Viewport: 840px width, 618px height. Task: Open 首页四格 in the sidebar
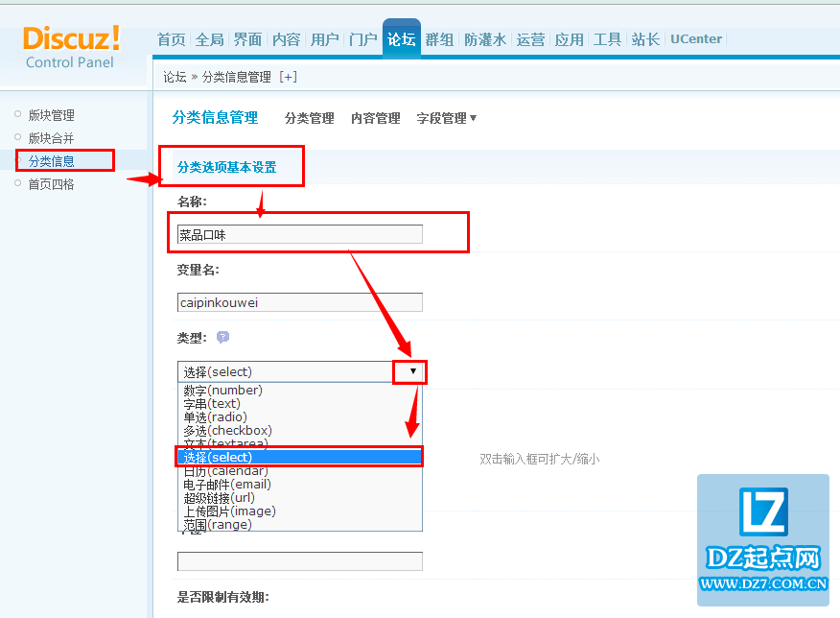[52, 184]
